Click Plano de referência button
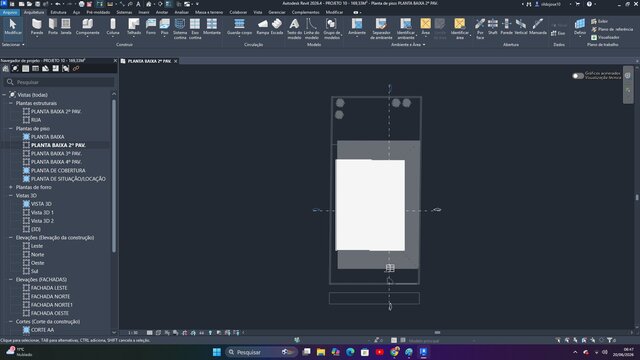The height and width of the screenshot is (360, 640). coord(611,29)
